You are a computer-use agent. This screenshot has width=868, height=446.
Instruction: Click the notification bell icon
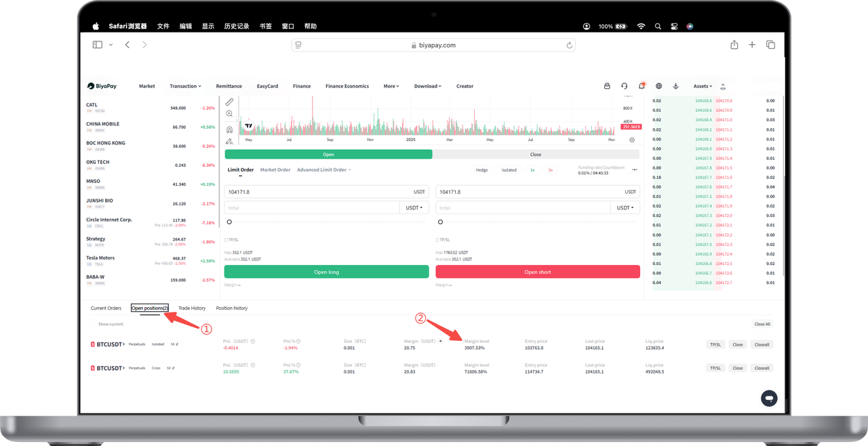pyautogui.click(x=642, y=86)
